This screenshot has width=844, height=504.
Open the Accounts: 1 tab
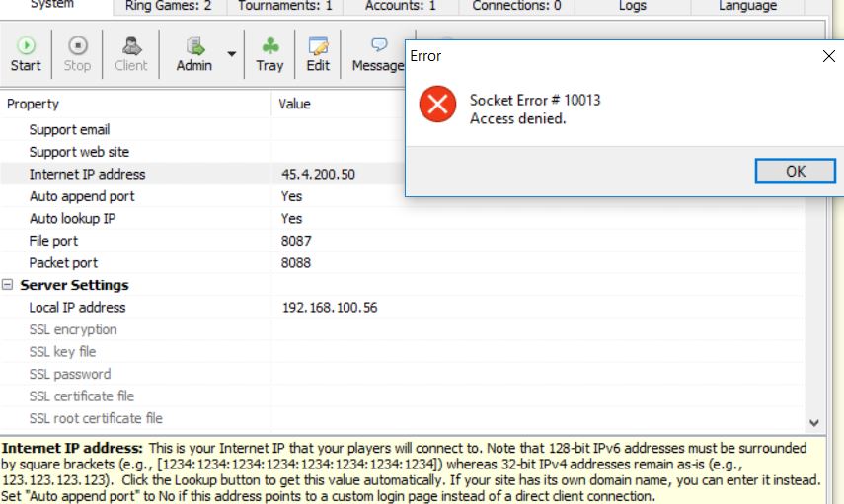point(401,6)
